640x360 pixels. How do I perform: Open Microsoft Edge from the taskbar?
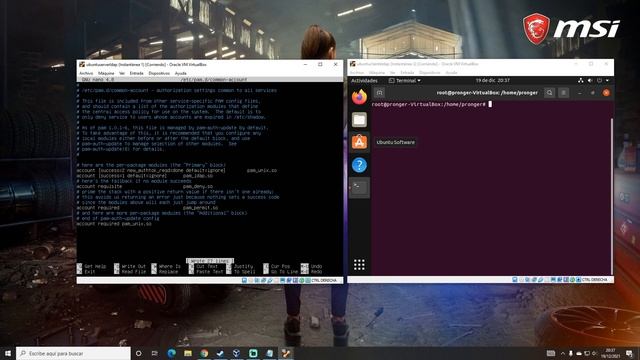click(171, 353)
